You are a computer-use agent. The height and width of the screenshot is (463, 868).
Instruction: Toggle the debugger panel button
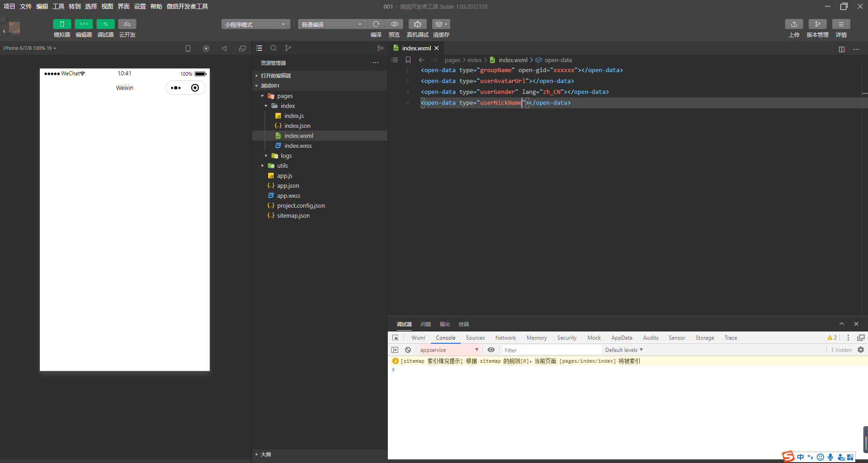click(x=105, y=24)
